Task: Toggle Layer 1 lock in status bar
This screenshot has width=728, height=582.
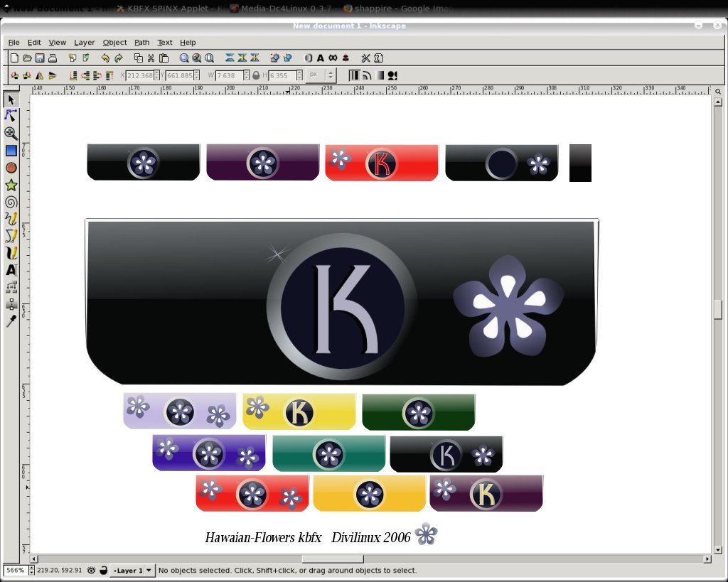Action: click(104, 571)
